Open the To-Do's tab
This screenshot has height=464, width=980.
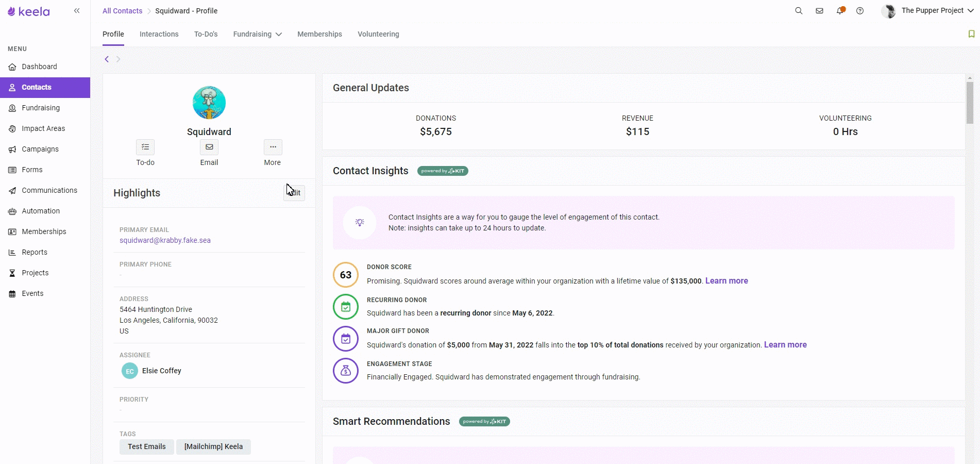206,34
